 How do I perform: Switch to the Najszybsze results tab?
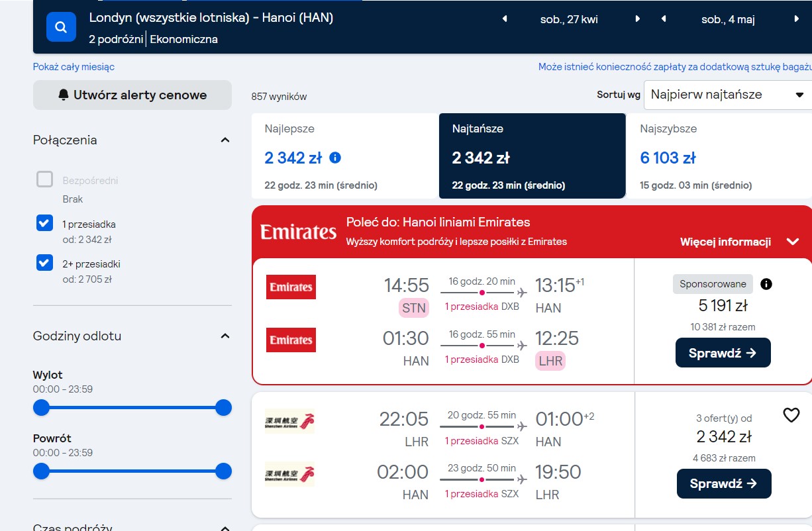[x=719, y=156]
